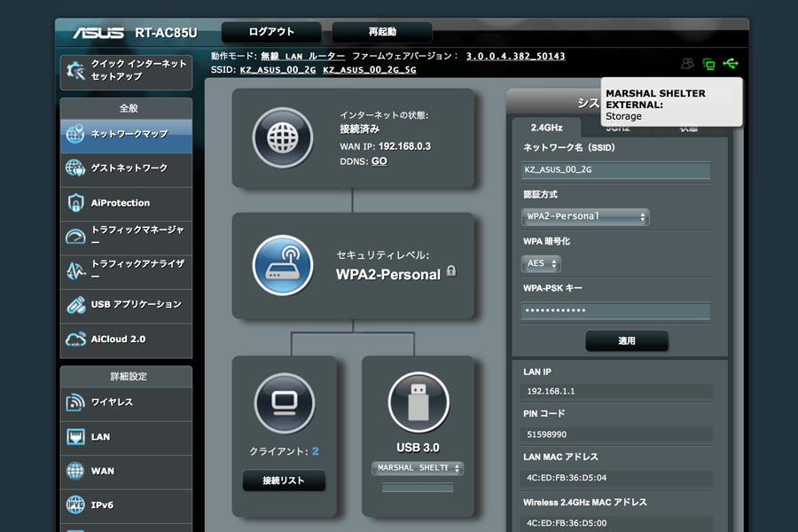Viewport: 798px width, 532px height.
Task: Click the LAN IP 192.168.1.1 value
Action: point(551,392)
